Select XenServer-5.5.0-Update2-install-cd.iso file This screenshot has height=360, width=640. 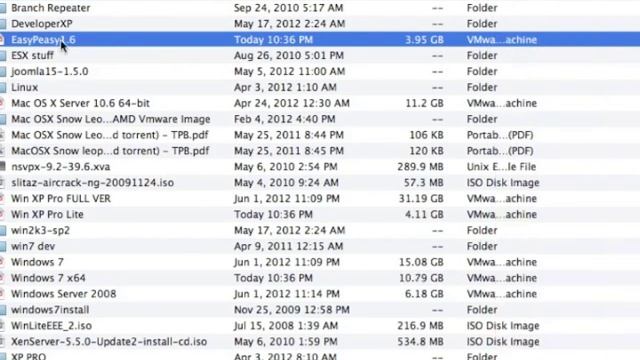109,342
